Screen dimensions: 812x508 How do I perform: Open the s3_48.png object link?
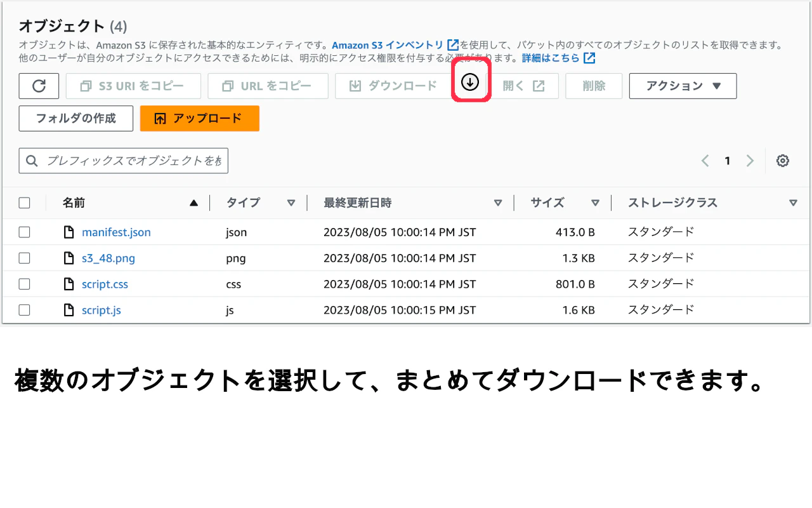coord(108,258)
